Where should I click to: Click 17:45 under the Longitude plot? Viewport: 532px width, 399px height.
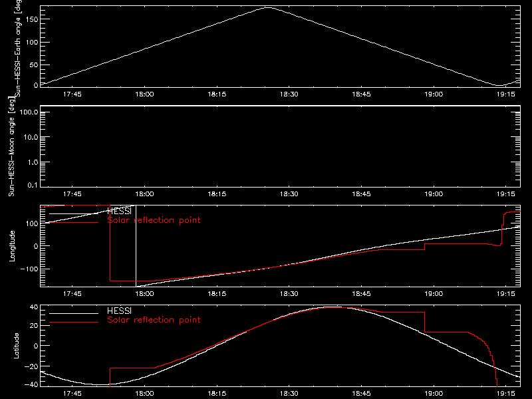coord(72,294)
